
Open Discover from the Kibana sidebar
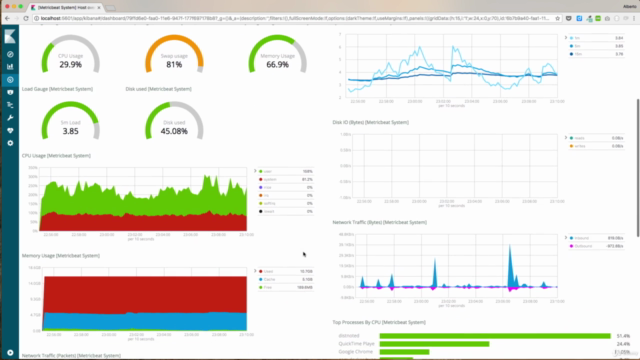(x=10, y=54)
